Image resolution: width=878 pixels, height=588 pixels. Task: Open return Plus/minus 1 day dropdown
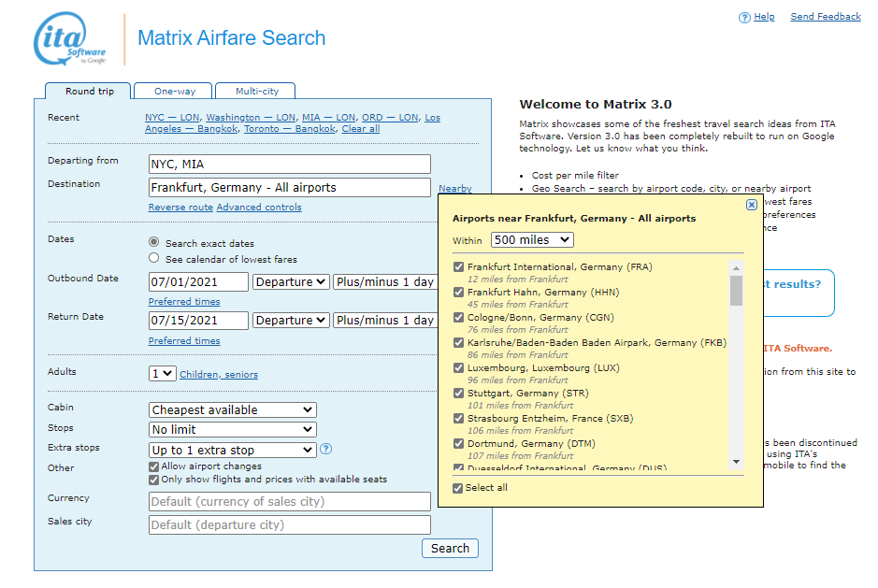pos(385,321)
